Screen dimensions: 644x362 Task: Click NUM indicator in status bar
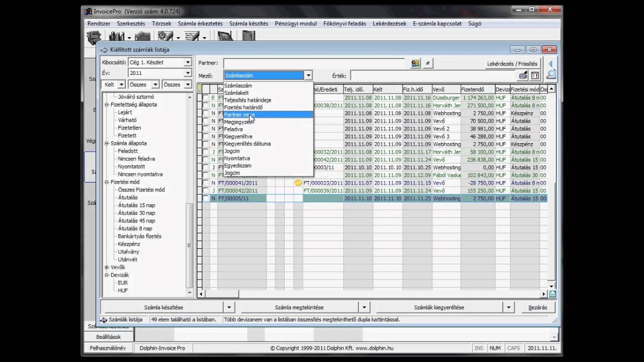(x=495, y=348)
